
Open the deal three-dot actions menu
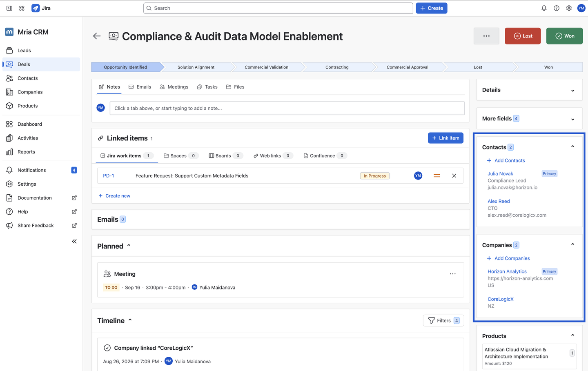click(486, 36)
